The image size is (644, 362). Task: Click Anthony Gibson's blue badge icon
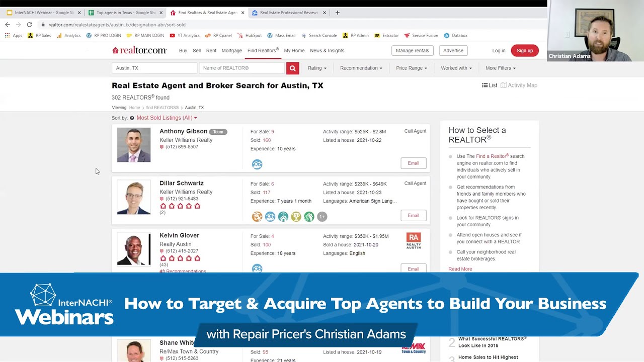click(x=257, y=164)
